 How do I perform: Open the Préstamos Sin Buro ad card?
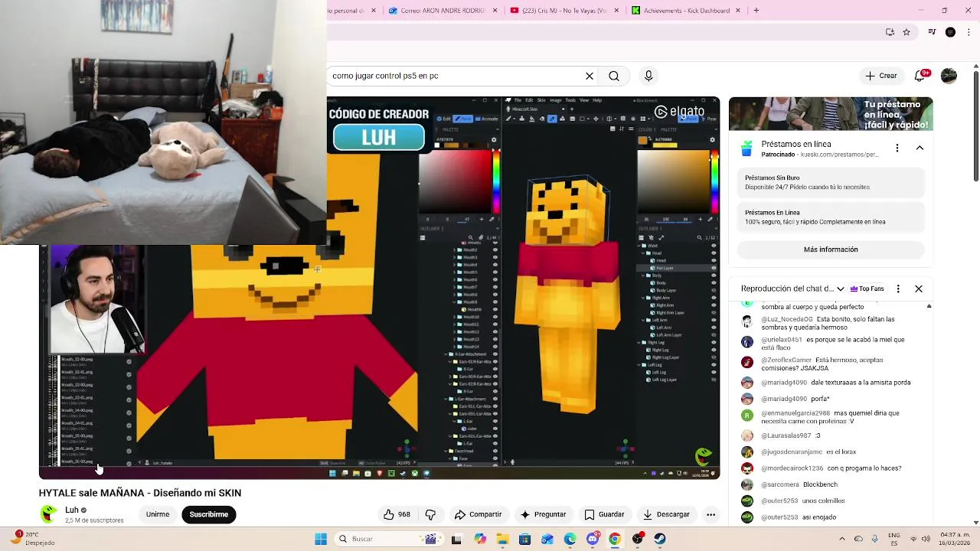point(831,182)
